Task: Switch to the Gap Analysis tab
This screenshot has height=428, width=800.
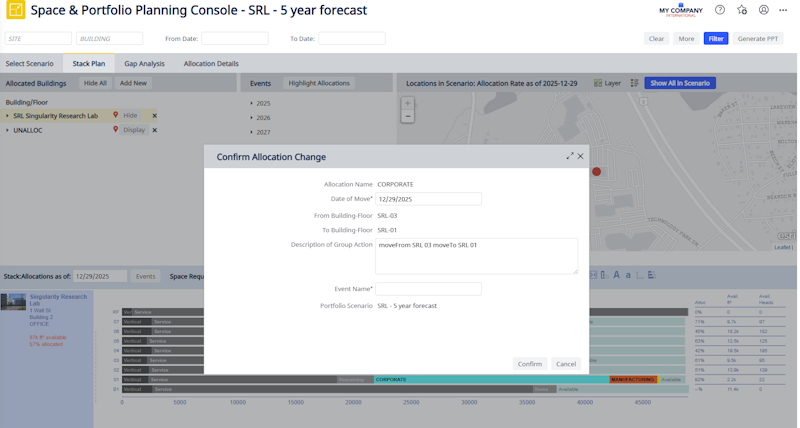Action: point(144,63)
